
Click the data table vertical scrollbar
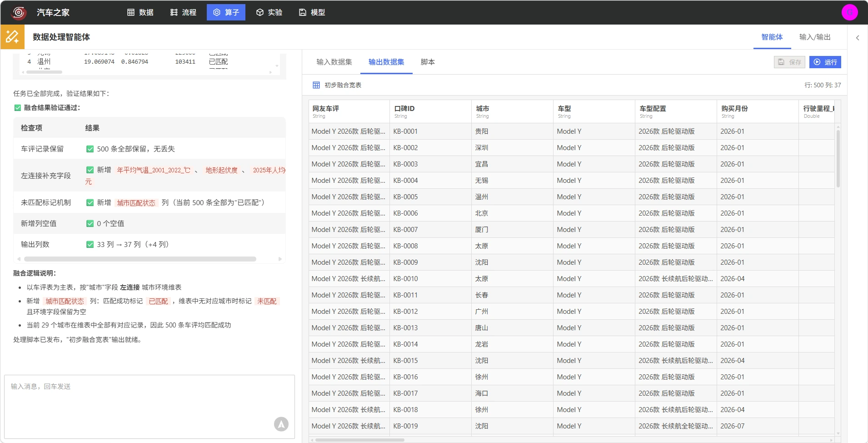coord(838,158)
